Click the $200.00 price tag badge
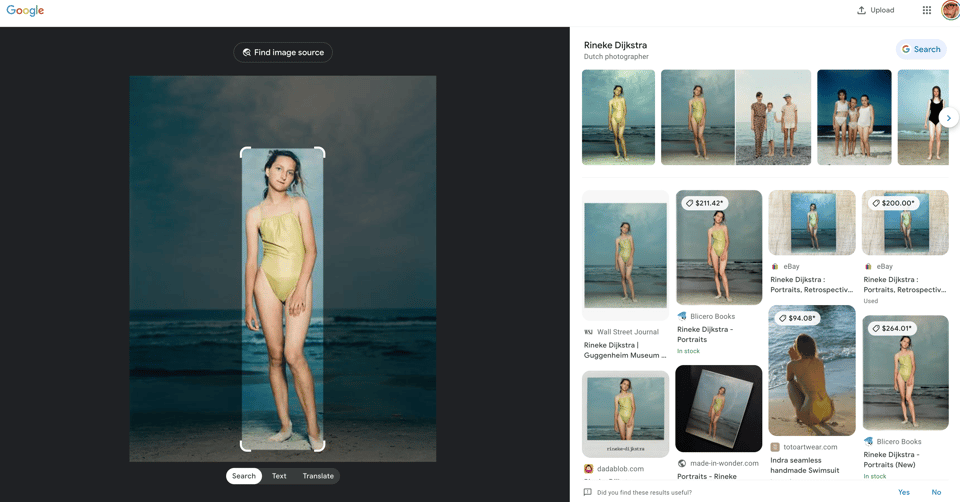 (x=892, y=203)
